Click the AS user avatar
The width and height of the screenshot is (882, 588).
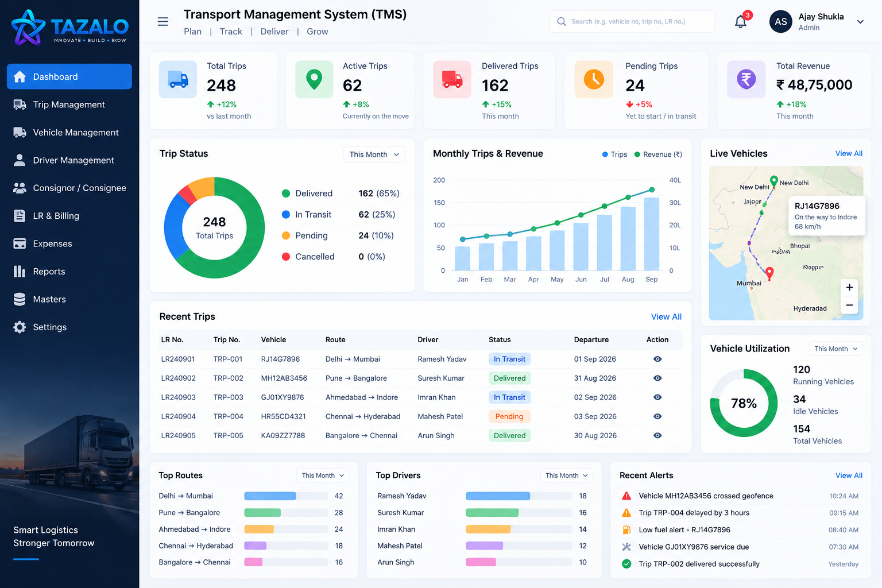[x=781, y=22]
